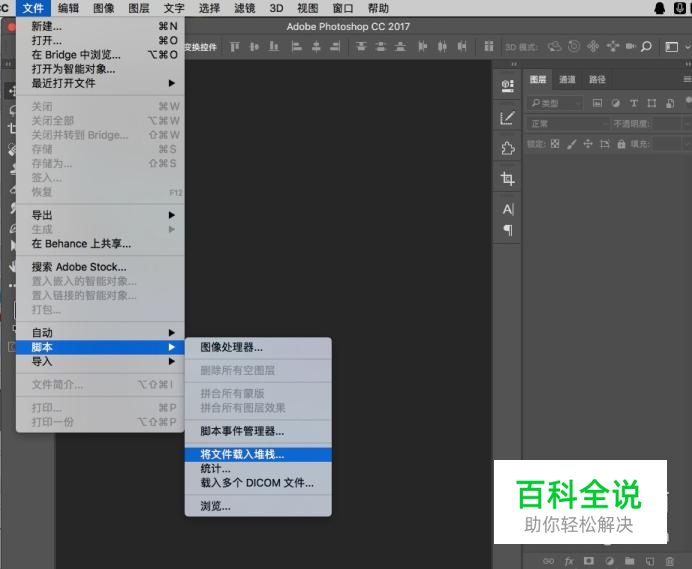
Task: Toggle smart object filter icon
Action: [x=670, y=103]
